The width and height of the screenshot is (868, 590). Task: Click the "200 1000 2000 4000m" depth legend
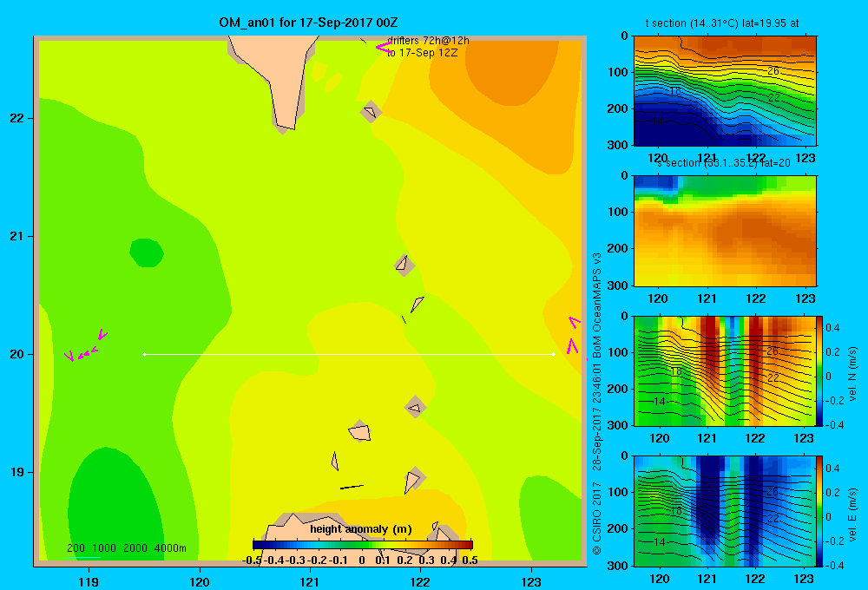click(126, 548)
